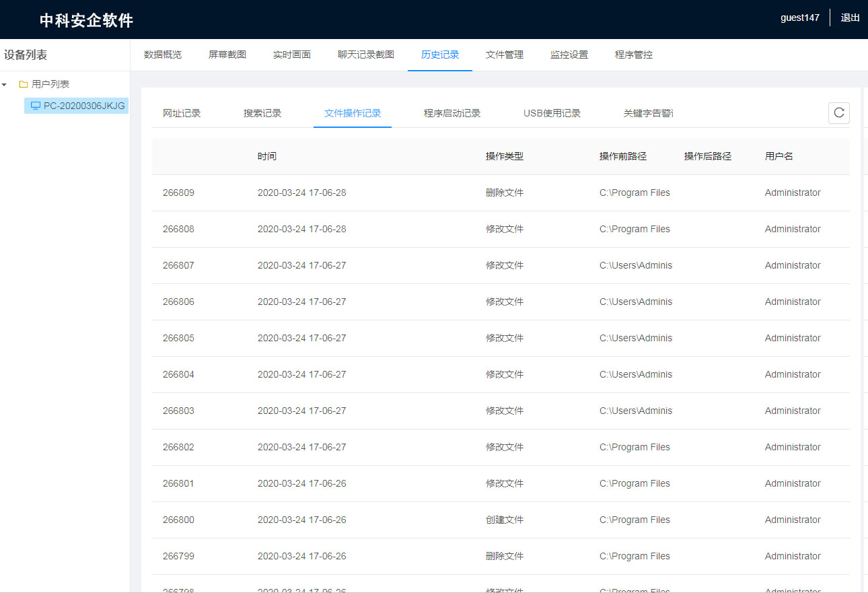This screenshot has height=593, width=868.
Task: Show the 搜索记录 sub-tab
Action: click(x=262, y=113)
